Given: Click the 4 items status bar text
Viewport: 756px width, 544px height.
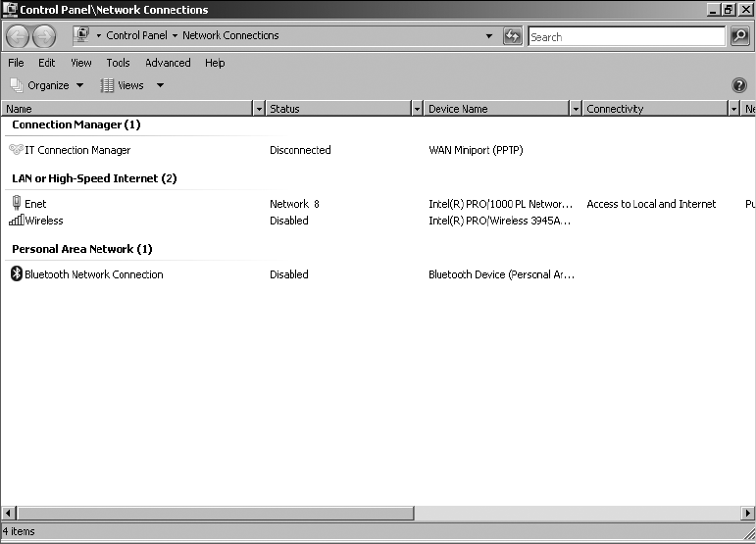Looking at the screenshot, I should (19, 531).
